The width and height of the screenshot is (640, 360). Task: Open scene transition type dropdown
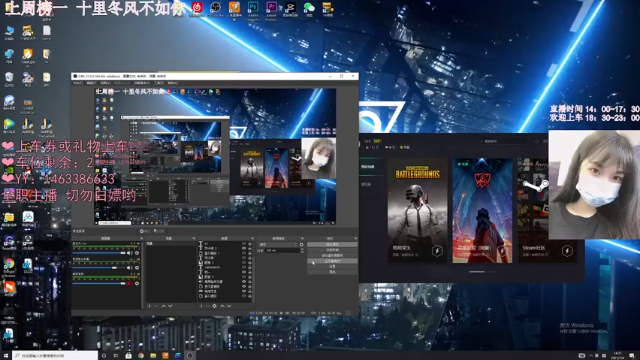pyautogui.click(x=278, y=244)
